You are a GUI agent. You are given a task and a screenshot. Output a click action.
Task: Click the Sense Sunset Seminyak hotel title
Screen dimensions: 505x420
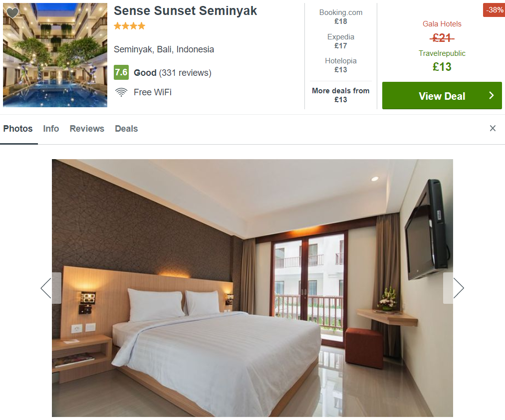[185, 10]
